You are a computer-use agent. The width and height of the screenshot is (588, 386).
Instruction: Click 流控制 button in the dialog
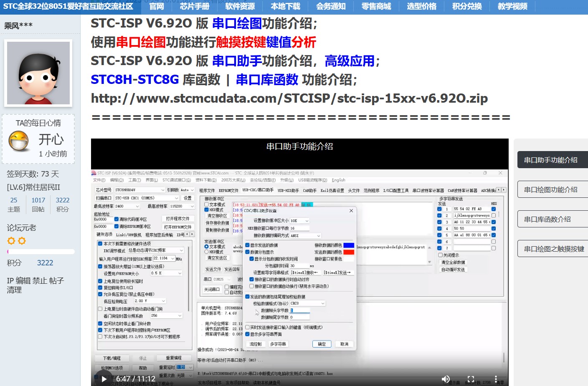[x=256, y=344]
